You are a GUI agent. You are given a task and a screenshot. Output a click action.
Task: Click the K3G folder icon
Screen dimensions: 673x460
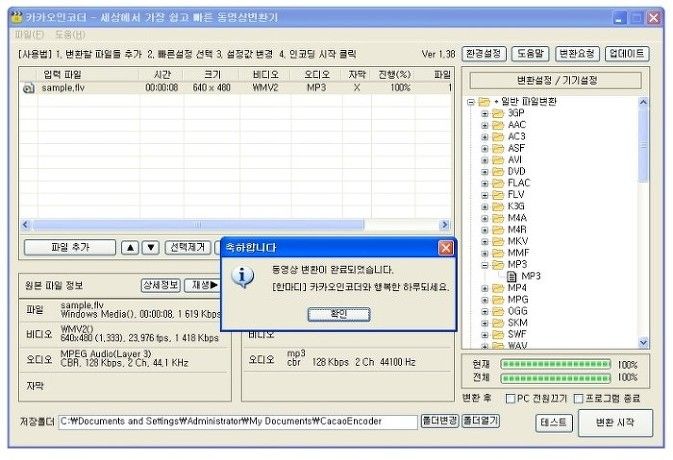[498, 206]
